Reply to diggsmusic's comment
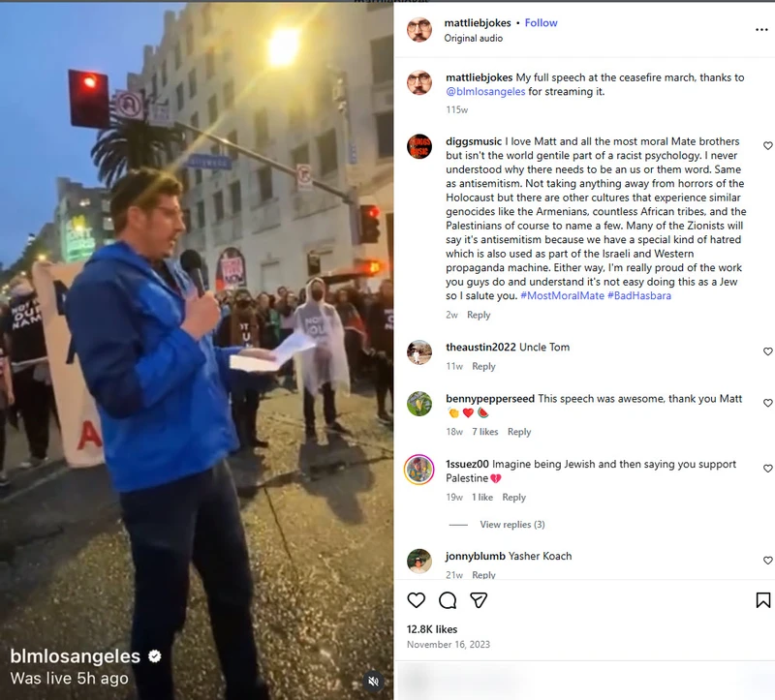 [479, 315]
